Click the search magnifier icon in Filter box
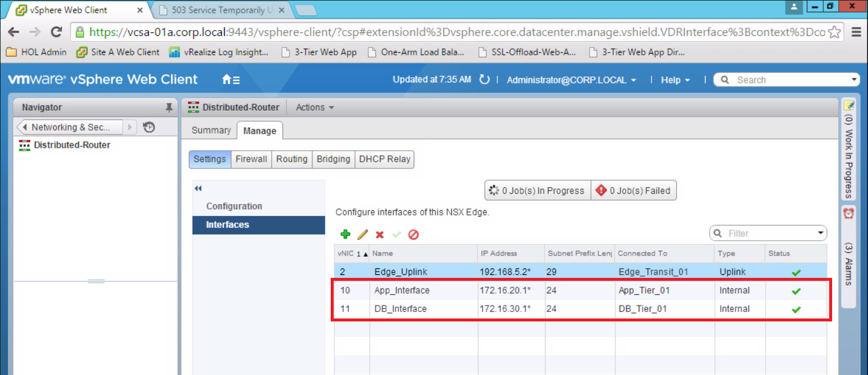Screen dimensions: 868x375 click(x=718, y=234)
